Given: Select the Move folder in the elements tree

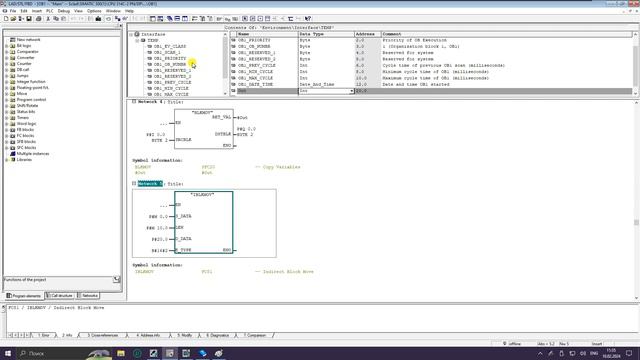Looking at the screenshot, I should [22, 93].
